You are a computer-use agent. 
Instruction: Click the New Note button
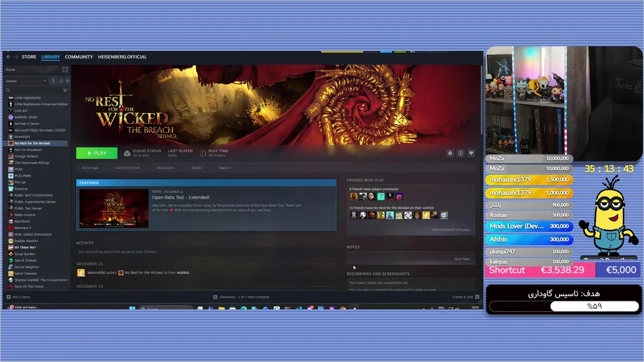point(462,259)
